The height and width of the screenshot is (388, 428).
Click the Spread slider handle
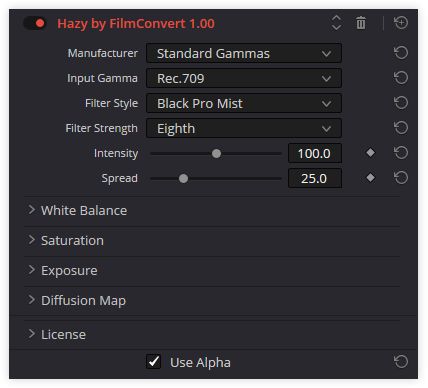coord(183,178)
